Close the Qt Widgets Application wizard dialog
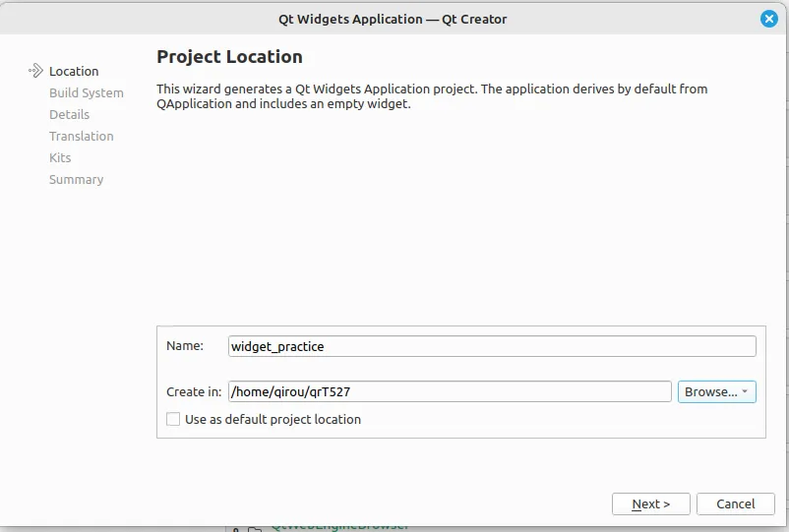 click(x=768, y=19)
